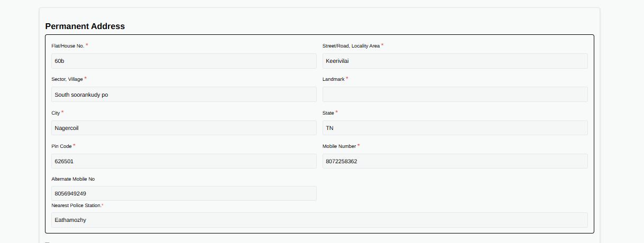Click the empty Landmark input field
The width and height of the screenshot is (644, 243).
point(455,95)
